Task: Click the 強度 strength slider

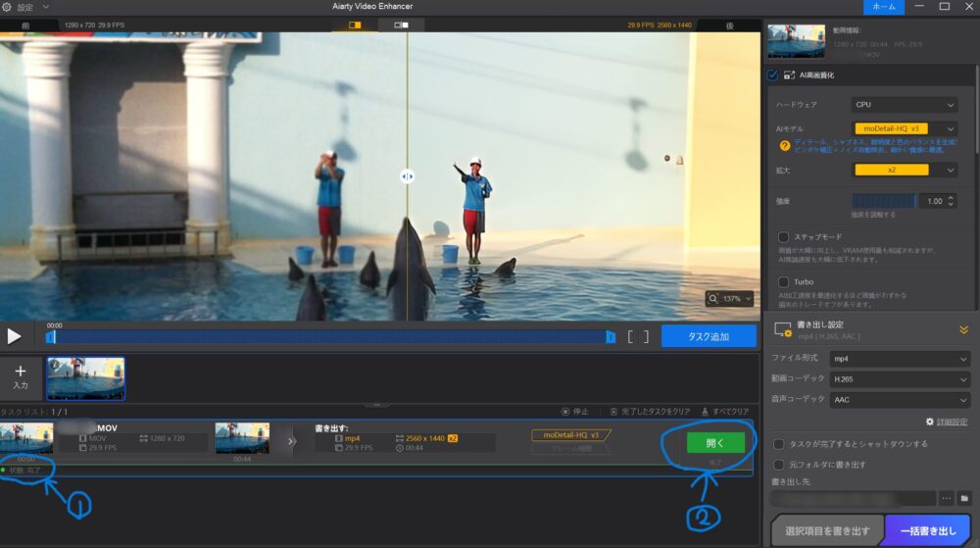Action: [x=883, y=200]
